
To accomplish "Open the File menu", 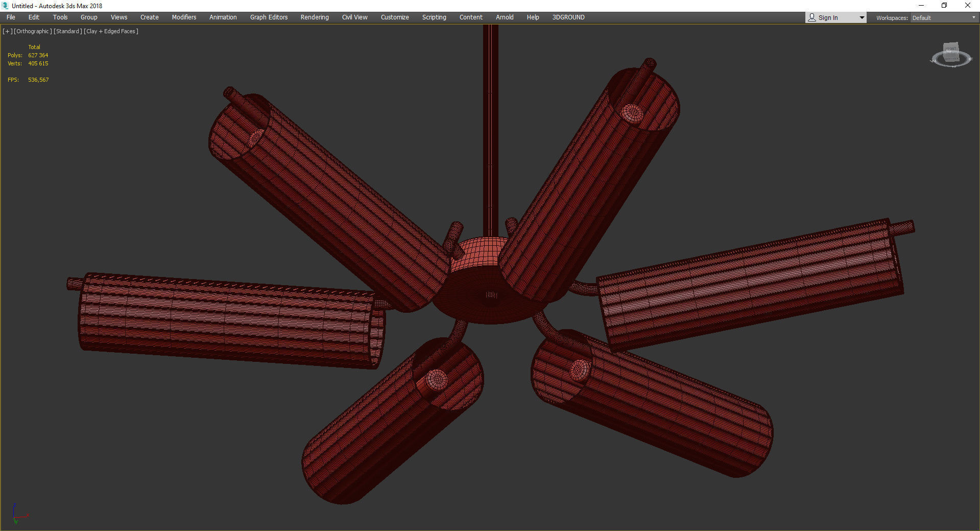I will [11, 17].
